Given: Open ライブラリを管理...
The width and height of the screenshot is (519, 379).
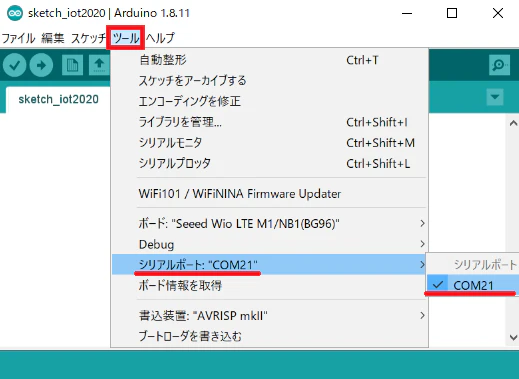Looking at the screenshot, I should point(269,122).
